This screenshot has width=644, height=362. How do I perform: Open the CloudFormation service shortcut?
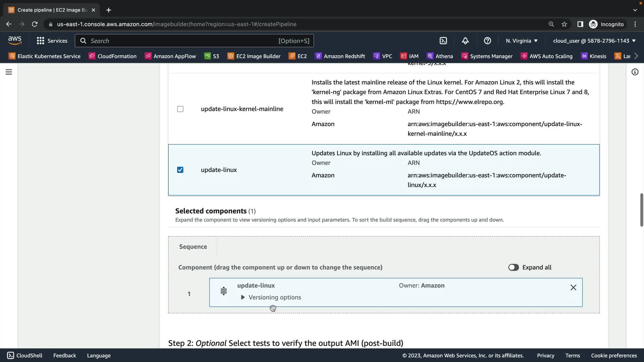[113, 56]
